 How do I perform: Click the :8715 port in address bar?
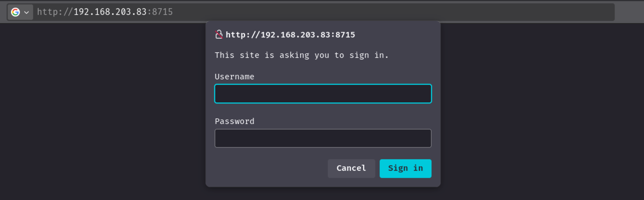click(160, 12)
